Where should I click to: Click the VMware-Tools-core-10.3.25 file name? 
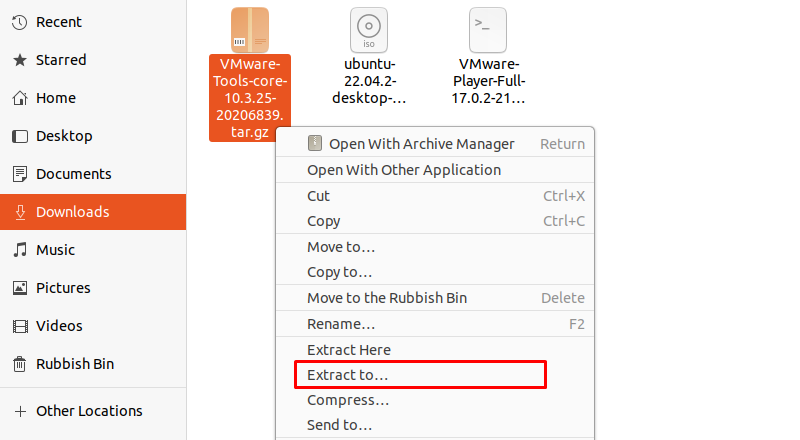(x=250, y=98)
